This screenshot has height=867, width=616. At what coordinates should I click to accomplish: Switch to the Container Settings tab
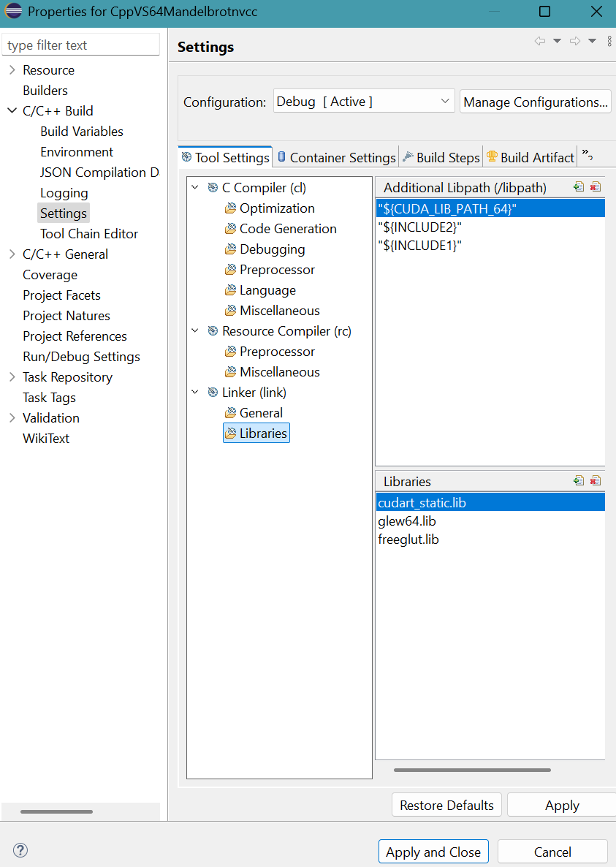coord(336,158)
